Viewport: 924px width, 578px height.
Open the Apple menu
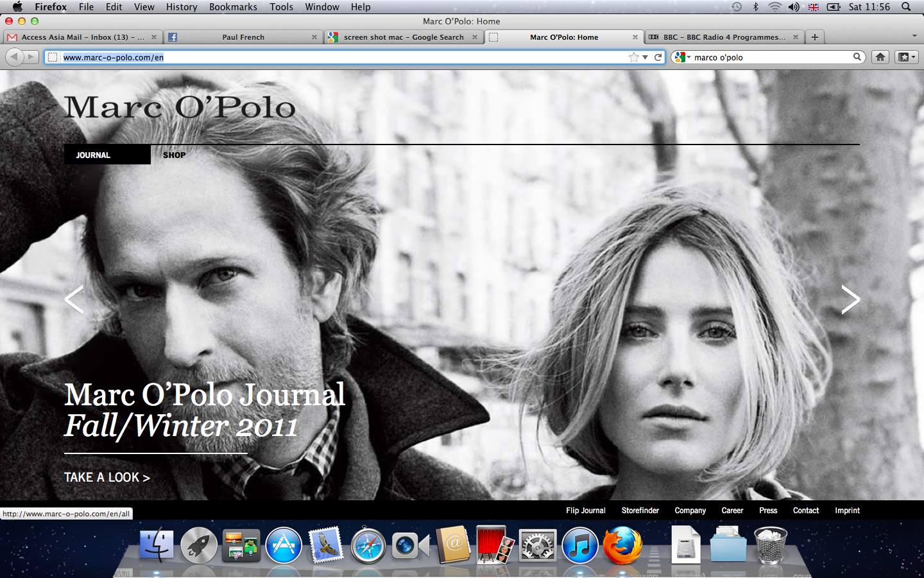[17, 6]
